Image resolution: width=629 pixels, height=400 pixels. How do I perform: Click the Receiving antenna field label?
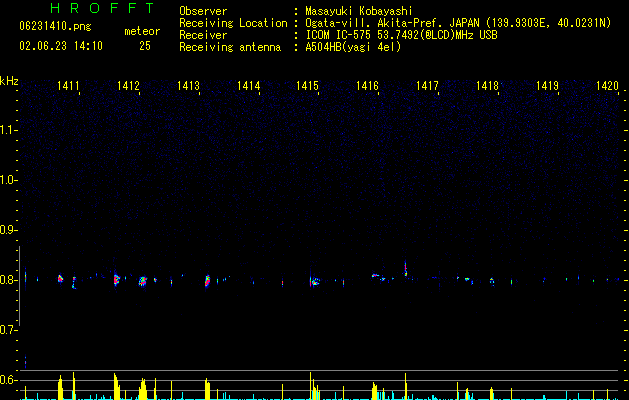(230, 47)
